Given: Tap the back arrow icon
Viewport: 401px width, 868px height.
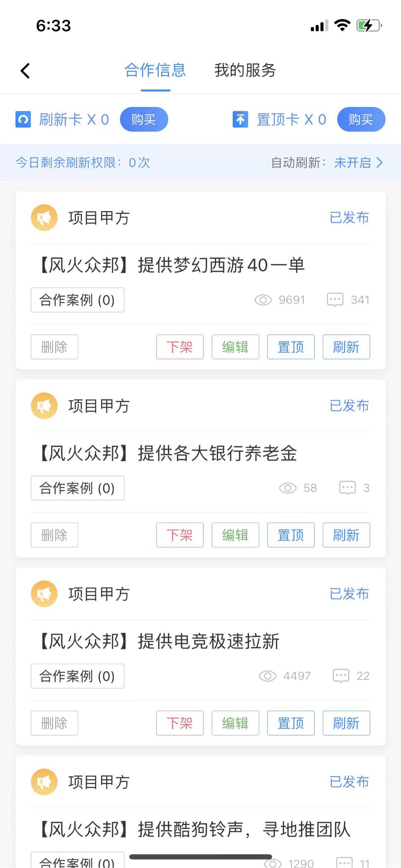Looking at the screenshot, I should click(25, 71).
